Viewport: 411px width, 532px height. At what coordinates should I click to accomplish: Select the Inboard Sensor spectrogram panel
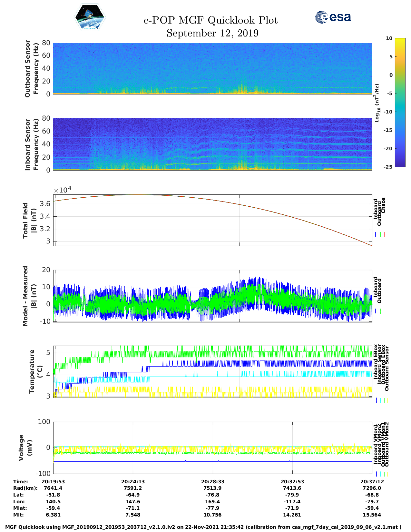pos(212,144)
